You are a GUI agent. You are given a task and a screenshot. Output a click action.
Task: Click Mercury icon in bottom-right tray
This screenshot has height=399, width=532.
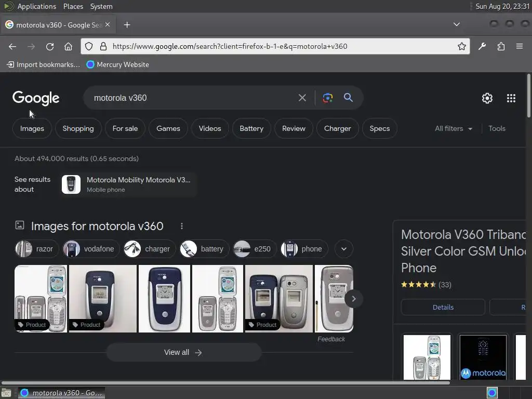[x=492, y=393]
